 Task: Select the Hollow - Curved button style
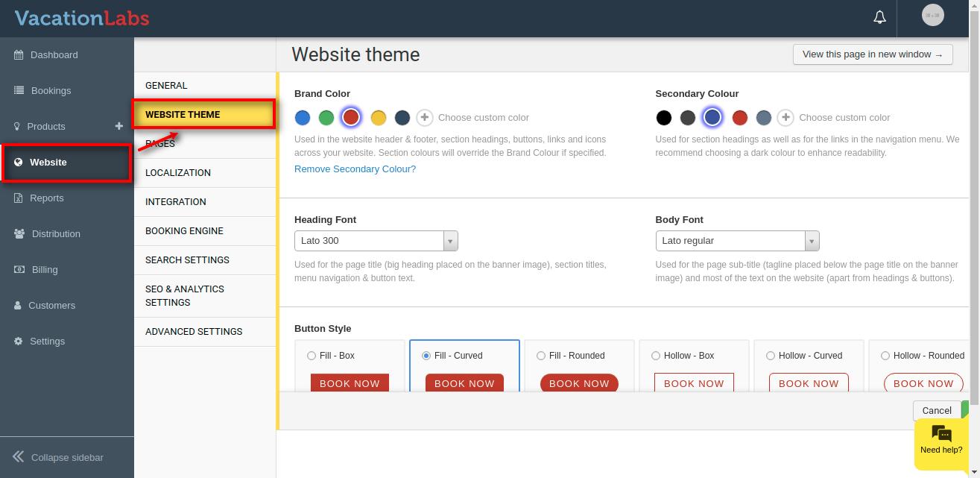pyautogui.click(x=771, y=356)
